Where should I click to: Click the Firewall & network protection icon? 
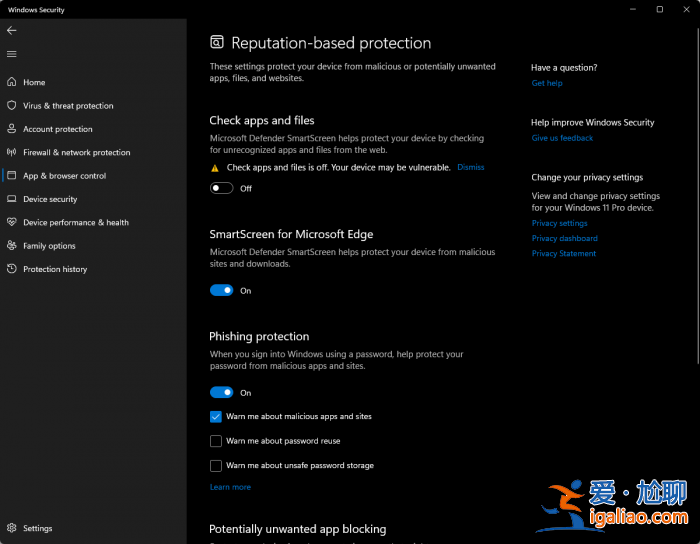click(12, 153)
